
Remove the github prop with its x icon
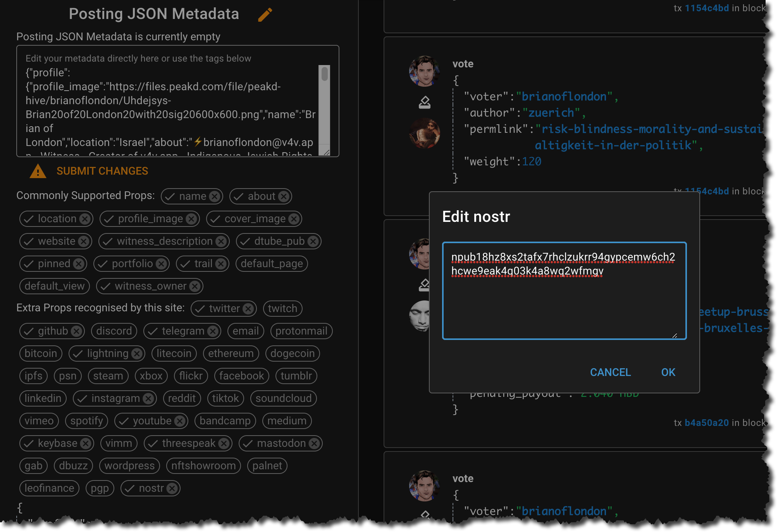click(x=76, y=331)
